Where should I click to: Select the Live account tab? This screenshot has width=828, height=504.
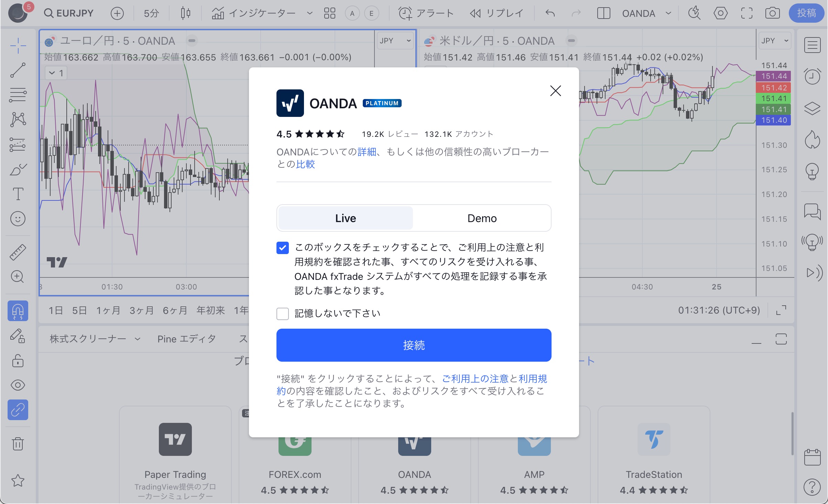(346, 218)
